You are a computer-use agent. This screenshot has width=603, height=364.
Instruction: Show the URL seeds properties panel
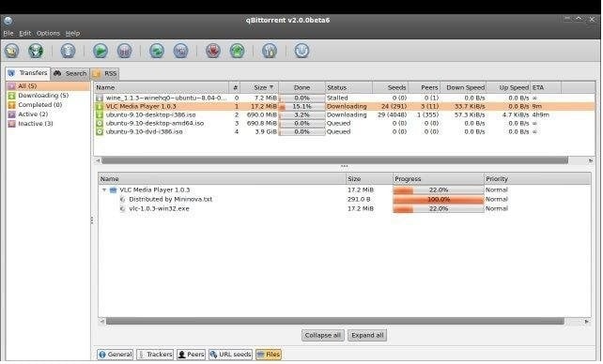[x=230, y=355]
